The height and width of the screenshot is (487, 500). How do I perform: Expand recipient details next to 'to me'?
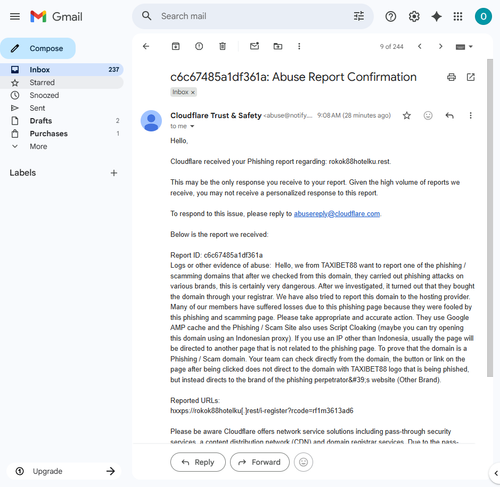[192, 126]
